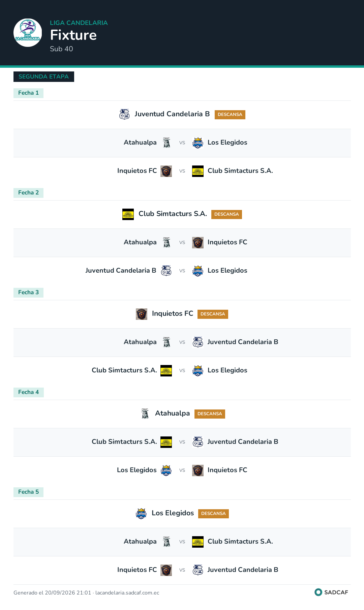Click Atahualpa team crest in Fecha 1

click(x=166, y=143)
